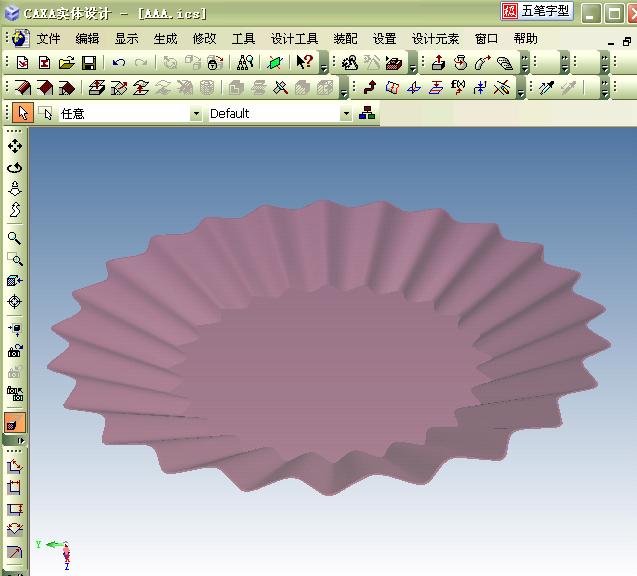The image size is (637, 576).
Task: Toggle the select arrow tool
Action: click(x=23, y=113)
